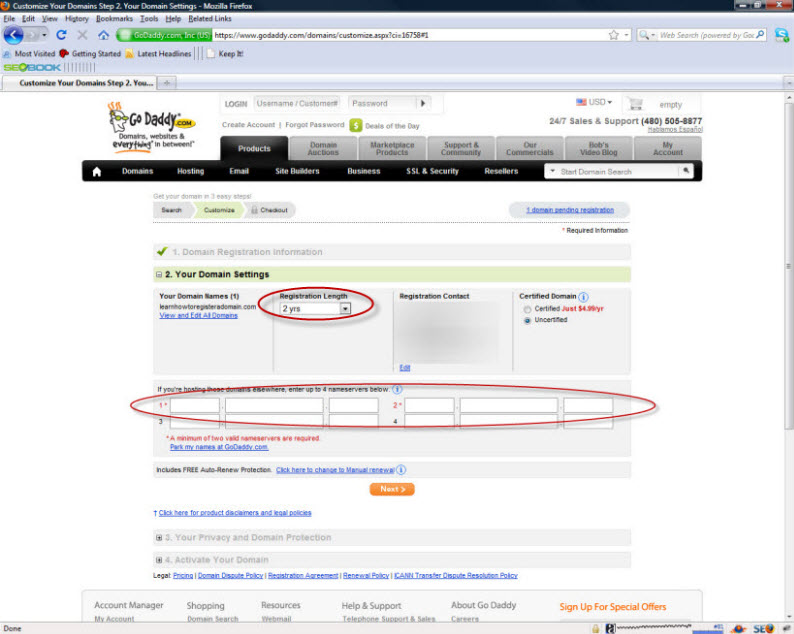
Task: Open back/forward history dropdown arrow
Action: coord(45,35)
